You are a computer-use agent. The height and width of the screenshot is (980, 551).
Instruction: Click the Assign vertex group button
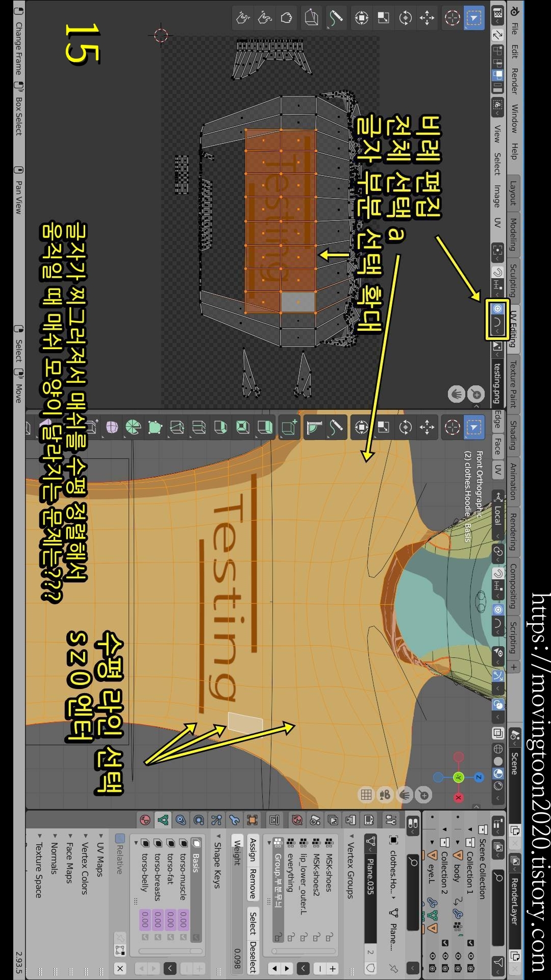click(252, 849)
